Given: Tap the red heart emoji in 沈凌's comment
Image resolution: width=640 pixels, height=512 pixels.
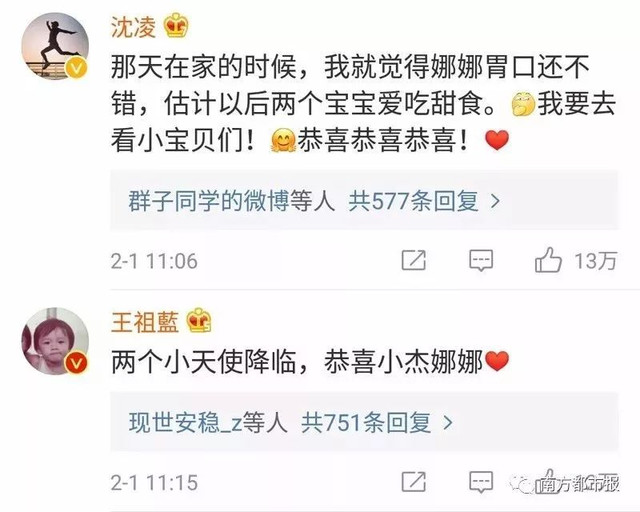Looking at the screenshot, I should [497, 140].
